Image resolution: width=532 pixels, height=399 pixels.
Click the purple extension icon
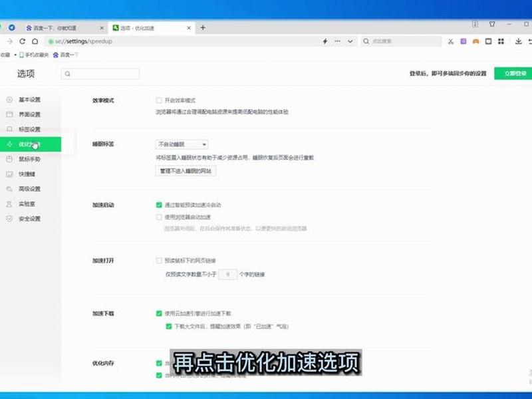click(x=463, y=41)
